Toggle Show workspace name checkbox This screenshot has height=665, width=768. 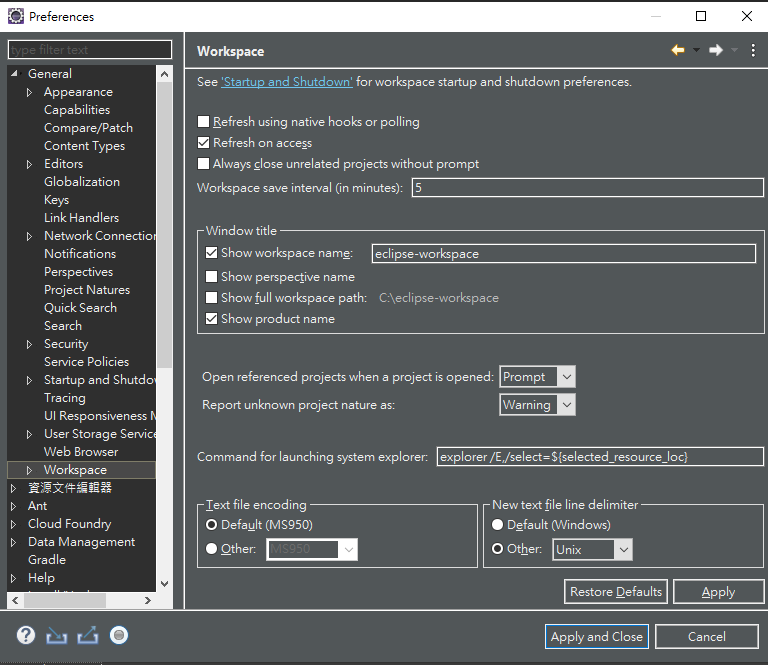pos(211,253)
